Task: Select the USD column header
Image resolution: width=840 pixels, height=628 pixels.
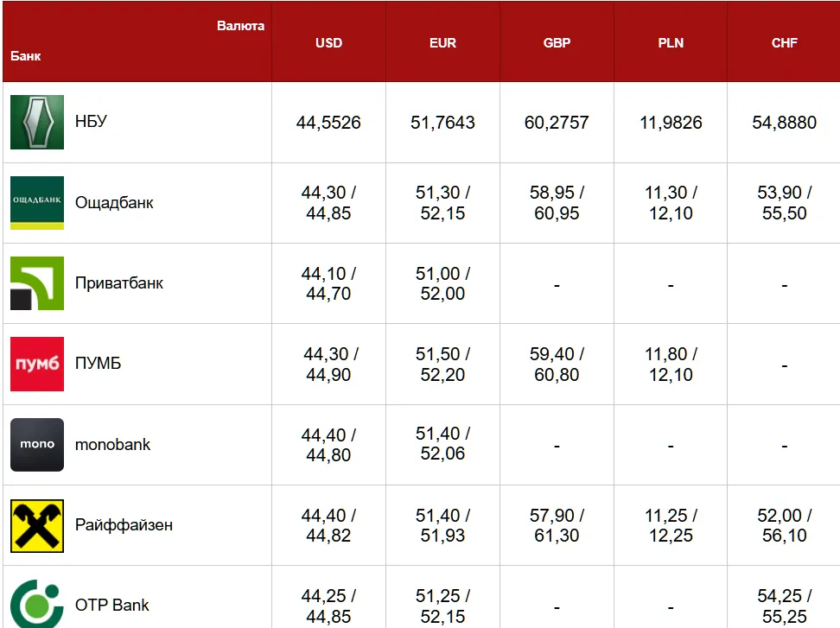Action: coord(328,43)
